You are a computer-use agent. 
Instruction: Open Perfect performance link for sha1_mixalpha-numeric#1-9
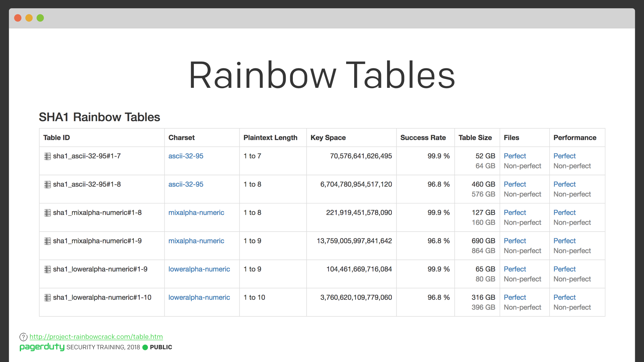(565, 241)
